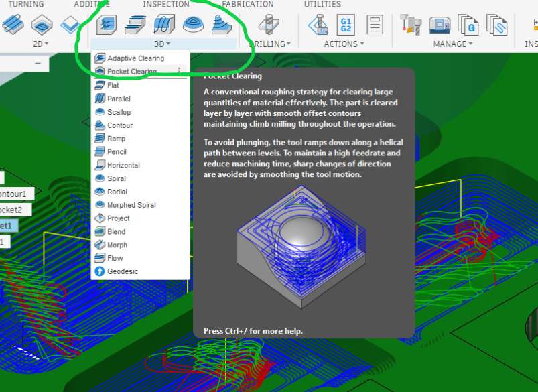Choose Parallel from the 3D menu
Viewport: 538px width, 392px height.
[140, 99]
